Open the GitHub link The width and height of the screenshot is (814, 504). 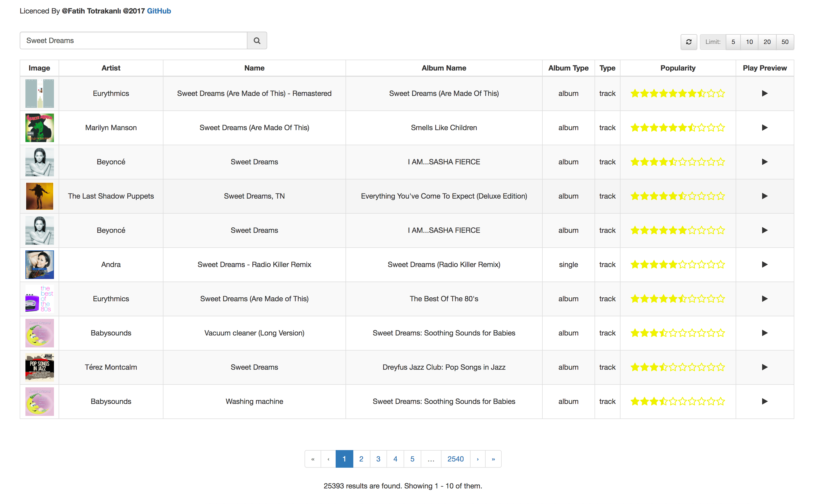coord(159,11)
